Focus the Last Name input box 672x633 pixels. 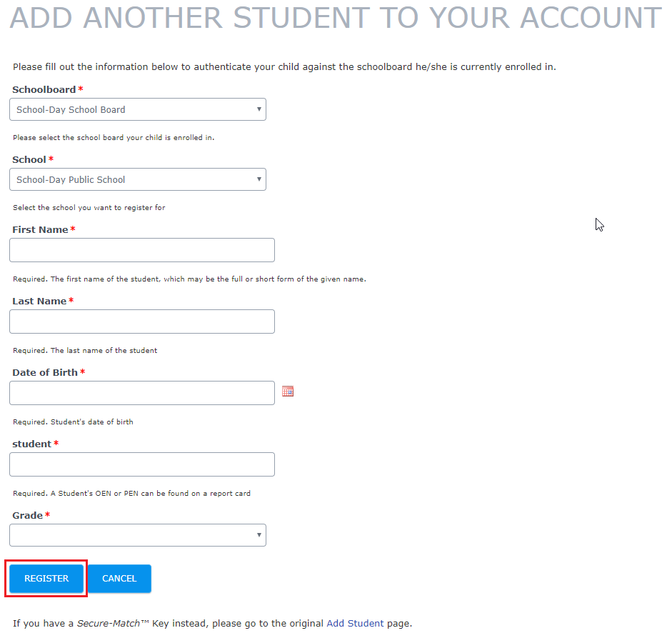point(141,322)
